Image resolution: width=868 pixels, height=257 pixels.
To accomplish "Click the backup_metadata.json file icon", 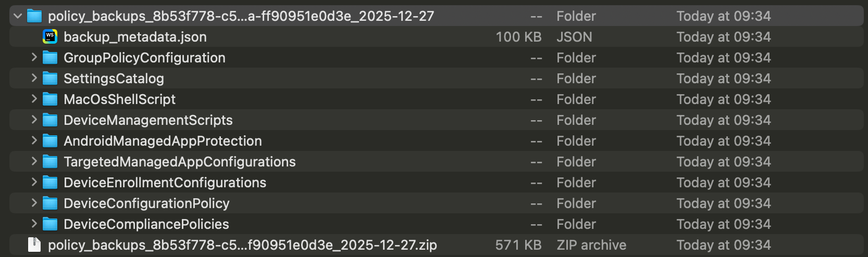I will 50,36.
